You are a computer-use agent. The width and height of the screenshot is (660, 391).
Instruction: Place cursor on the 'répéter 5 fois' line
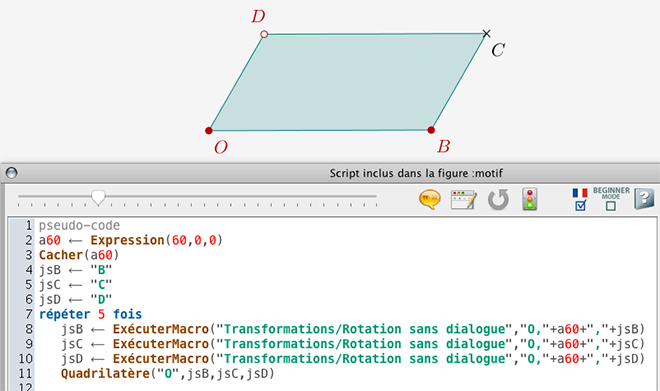[x=90, y=314]
